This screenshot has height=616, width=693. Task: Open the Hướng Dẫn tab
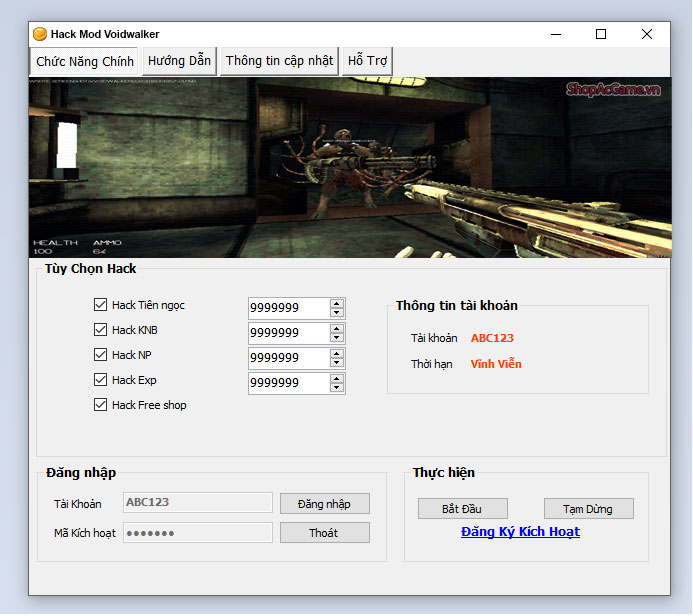click(x=179, y=61)
